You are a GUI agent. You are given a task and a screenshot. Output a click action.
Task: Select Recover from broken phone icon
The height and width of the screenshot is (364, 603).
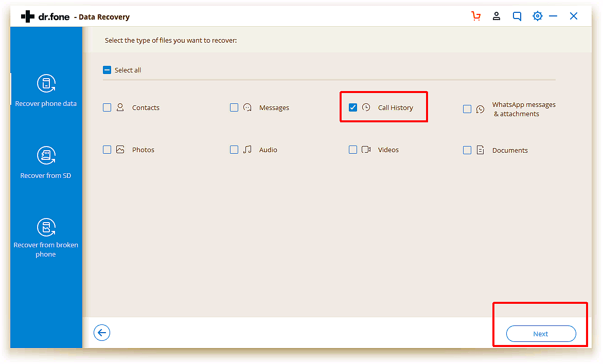tap(46, 227)
